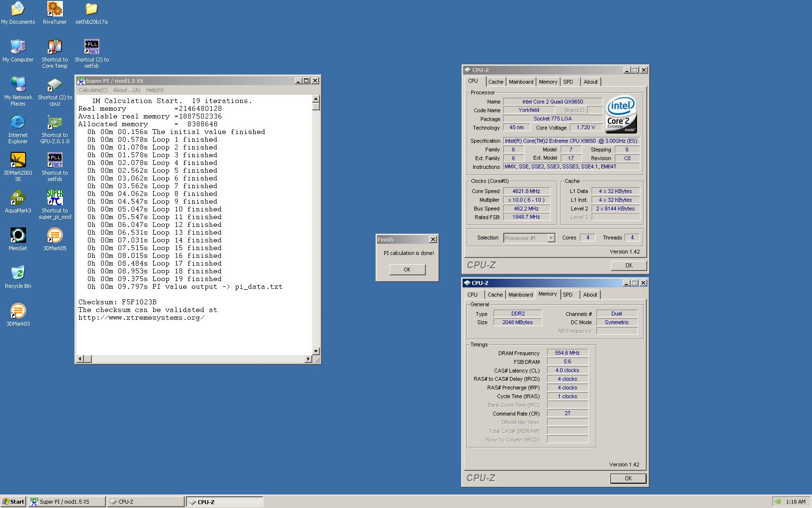Select Shortcut to GPU-Z.0.1.0 icon
Viewport: 812px width, 508px height.
click(55, 129)
